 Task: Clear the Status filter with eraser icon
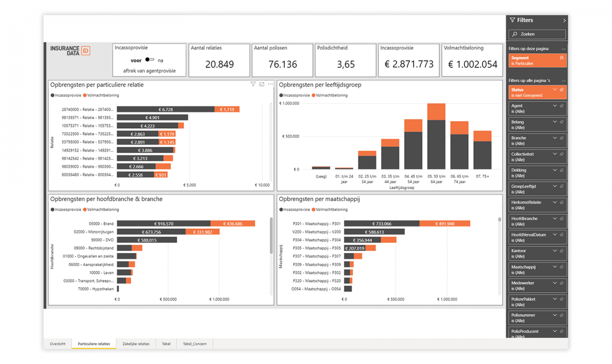click(x=562, y=90)
